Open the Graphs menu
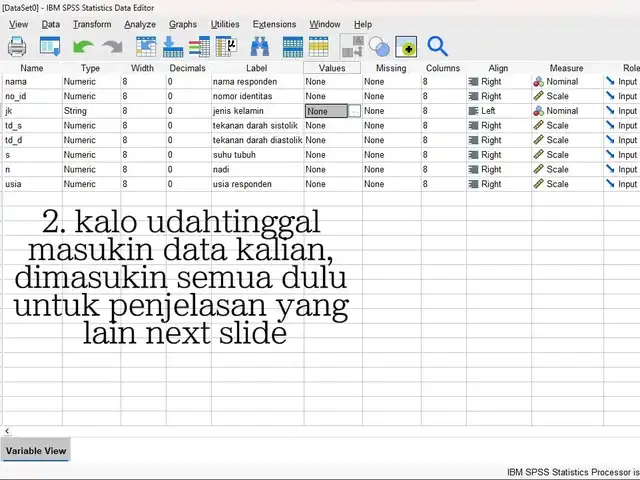 (x=183, y=24)
